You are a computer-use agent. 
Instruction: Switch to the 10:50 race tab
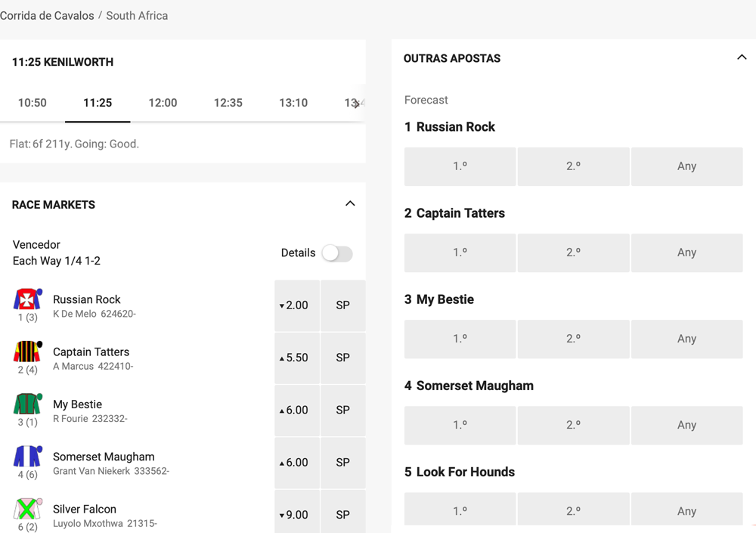point(33,103)
